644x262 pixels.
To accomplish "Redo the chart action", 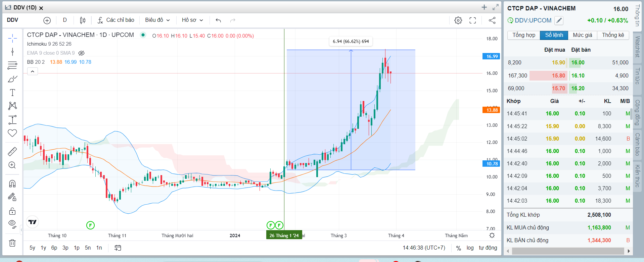I will point(233,20).
